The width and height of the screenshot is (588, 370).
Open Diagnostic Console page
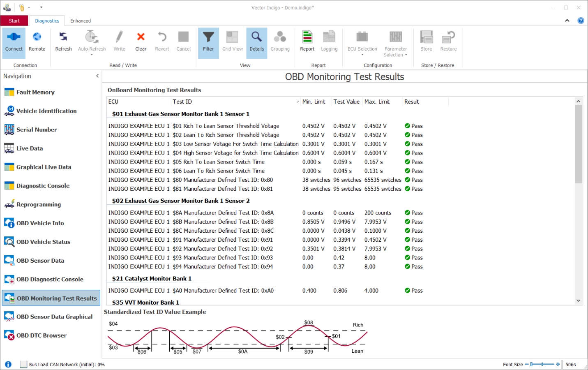(x=51, y=186)
